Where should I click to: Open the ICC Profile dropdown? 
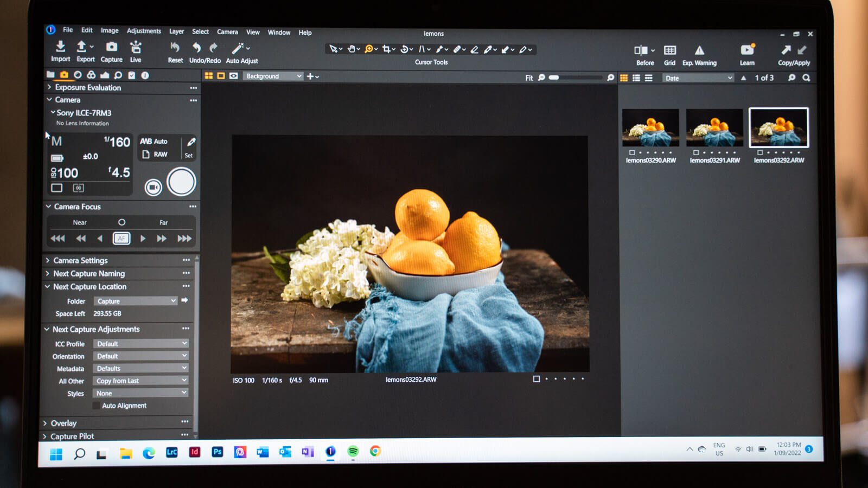(x=141, y=344)
